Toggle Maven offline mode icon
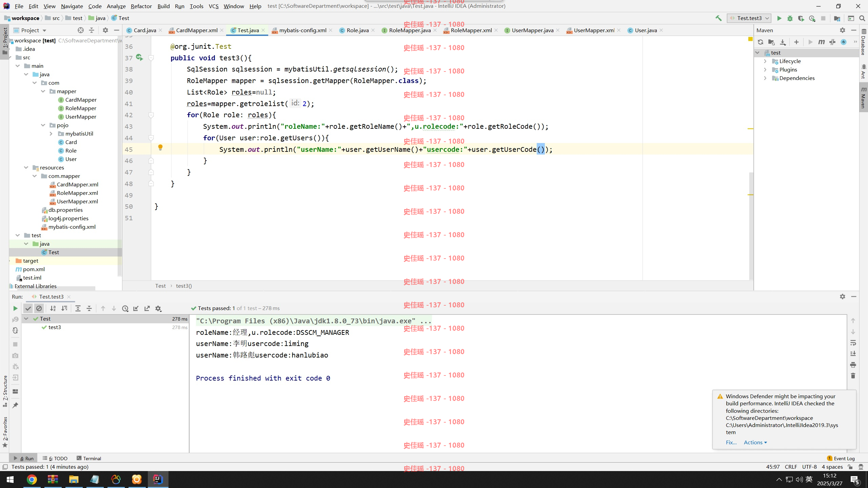Screen dimensions: 868x488 832,42
